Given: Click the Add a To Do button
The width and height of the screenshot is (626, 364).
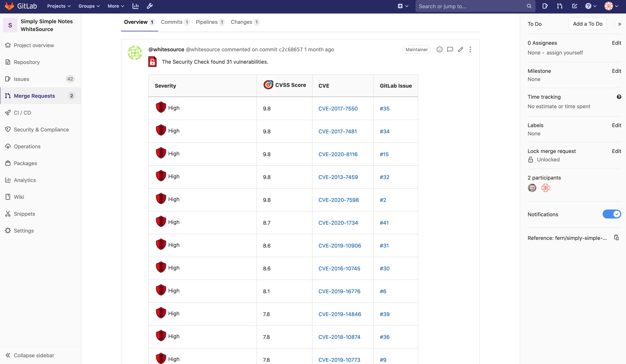Looking at the screenshot, I should click(x=588, y=24).
